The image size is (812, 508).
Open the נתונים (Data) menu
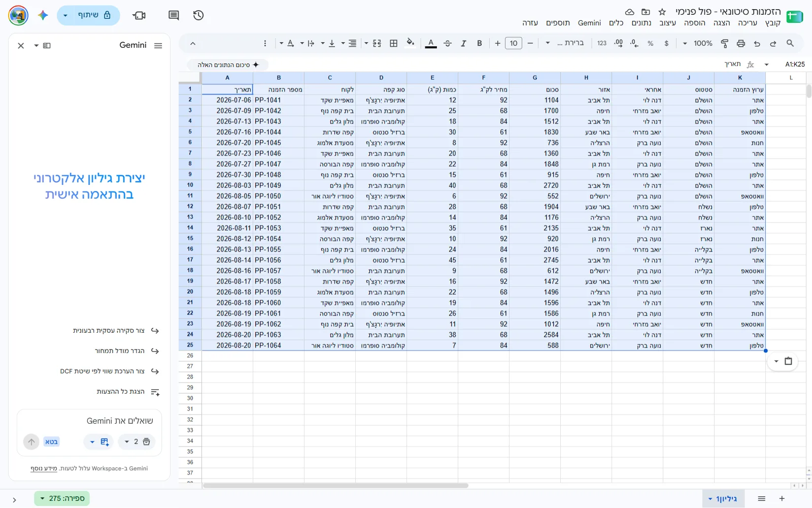click(641, 23)
